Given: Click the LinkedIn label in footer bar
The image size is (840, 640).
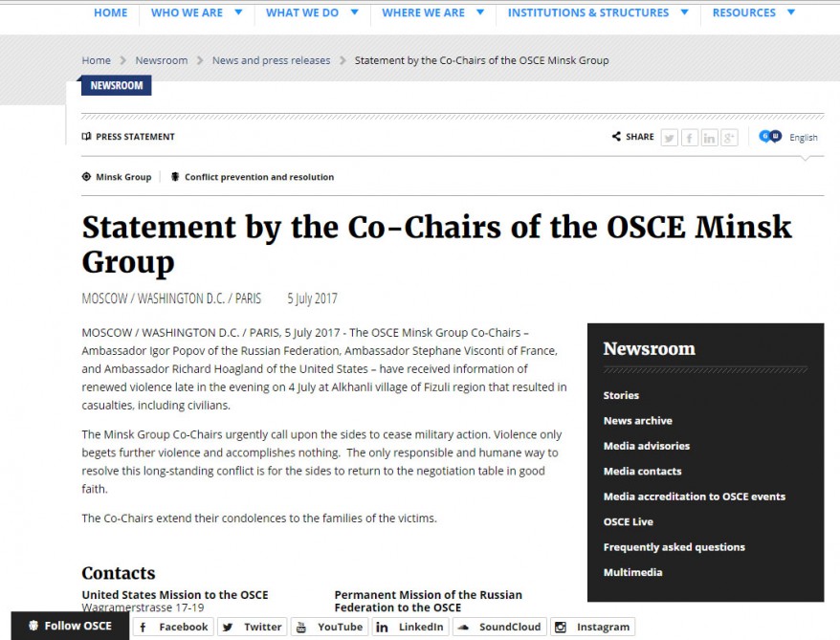Looking at the screenshot, I should (421, 628).
